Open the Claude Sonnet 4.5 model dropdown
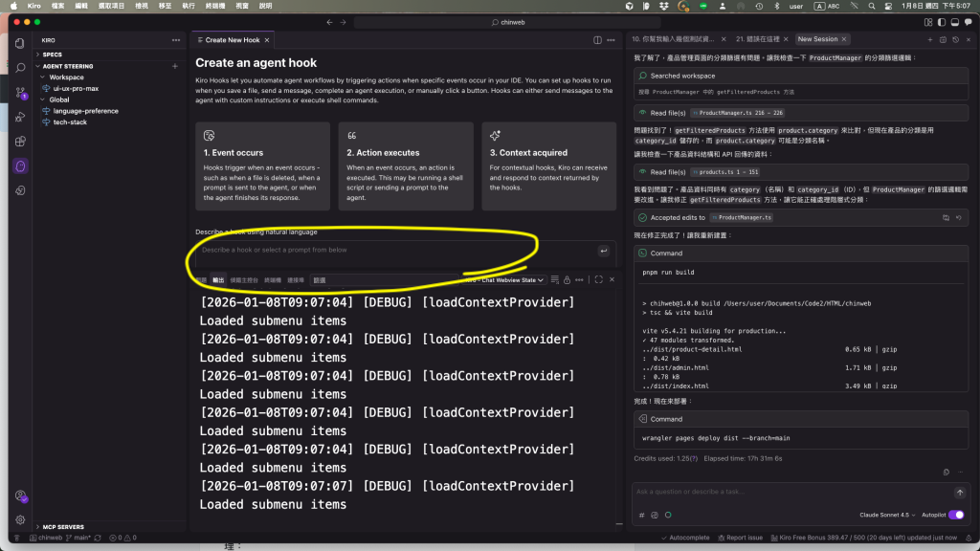This screenshot has width=980, height=551. [887, 516]
